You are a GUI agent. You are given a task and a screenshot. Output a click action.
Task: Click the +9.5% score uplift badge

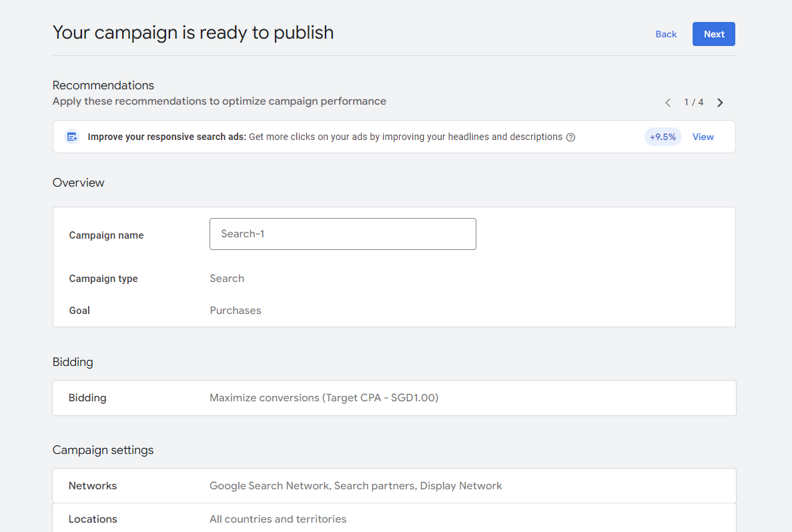click(663, 137)
